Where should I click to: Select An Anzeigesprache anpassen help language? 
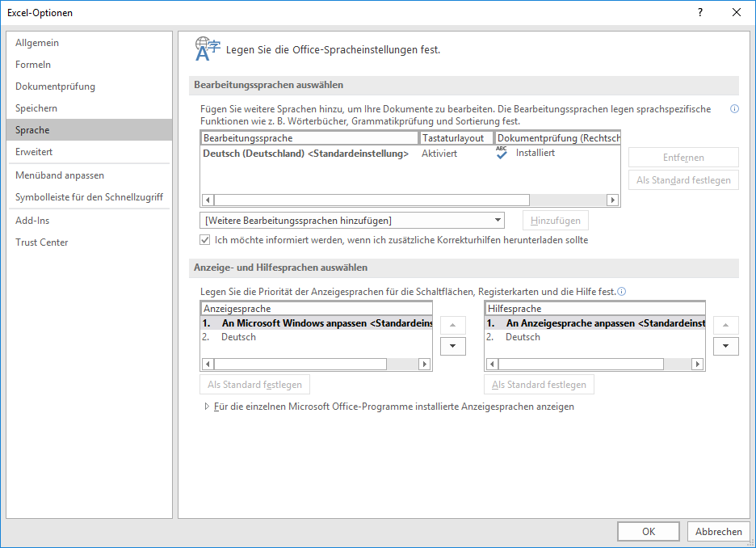click(595, 323)
